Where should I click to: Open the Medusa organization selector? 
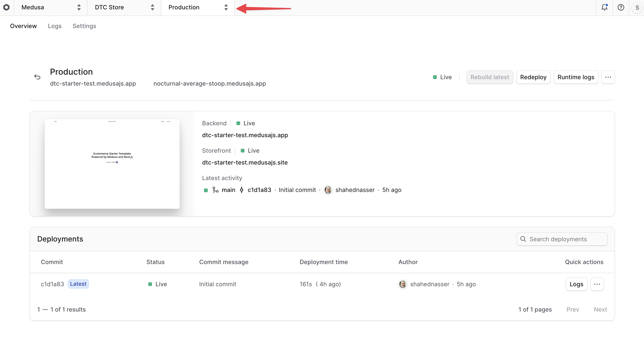[50, 8]
